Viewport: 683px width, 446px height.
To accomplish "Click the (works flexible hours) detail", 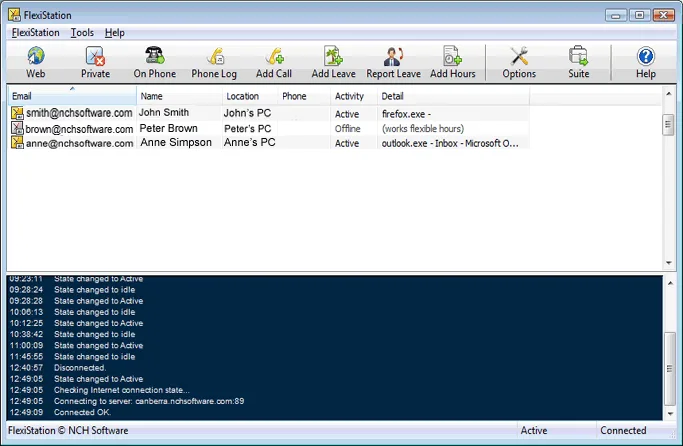I will click(423, 129).
